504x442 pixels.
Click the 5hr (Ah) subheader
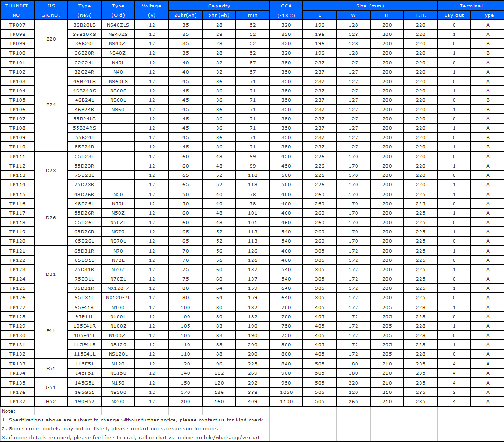219,15
